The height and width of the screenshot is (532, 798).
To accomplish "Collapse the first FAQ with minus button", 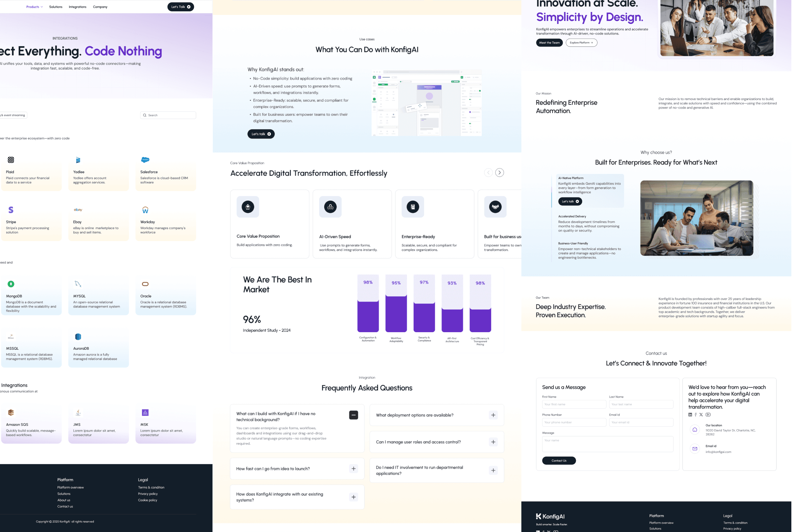I will point(353,415).
